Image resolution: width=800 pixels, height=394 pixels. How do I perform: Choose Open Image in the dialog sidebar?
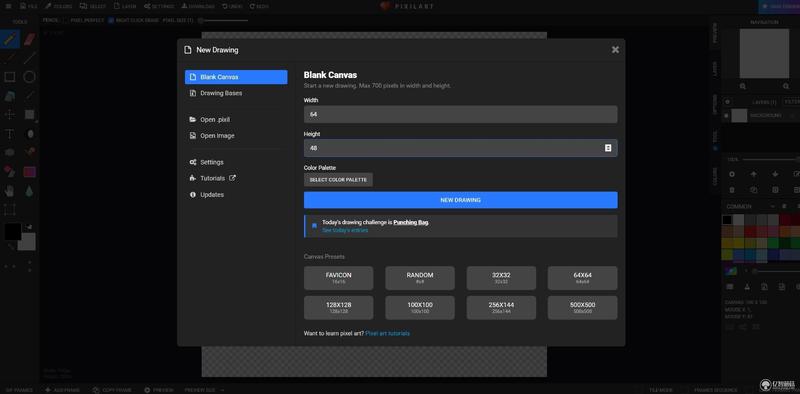[x=236, y=136]
